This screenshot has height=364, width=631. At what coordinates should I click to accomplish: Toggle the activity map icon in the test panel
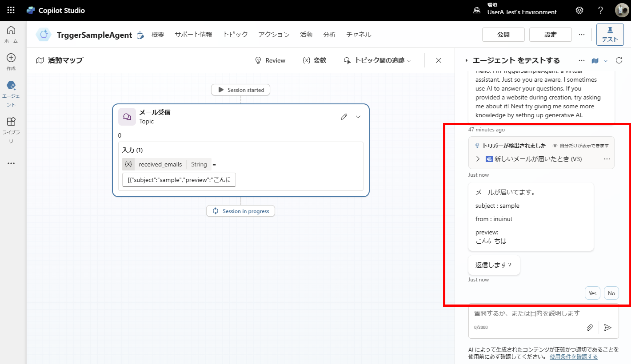[595, 60]
